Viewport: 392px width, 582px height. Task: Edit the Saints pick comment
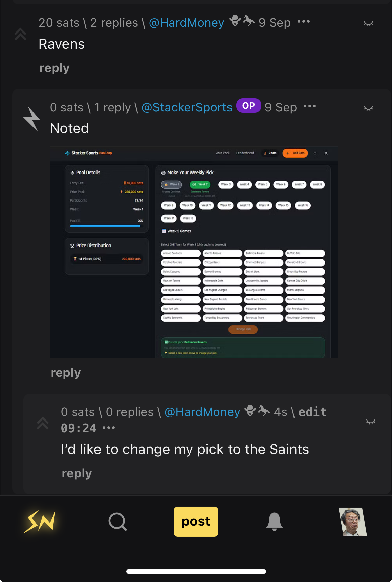click(x=312, y=412)
